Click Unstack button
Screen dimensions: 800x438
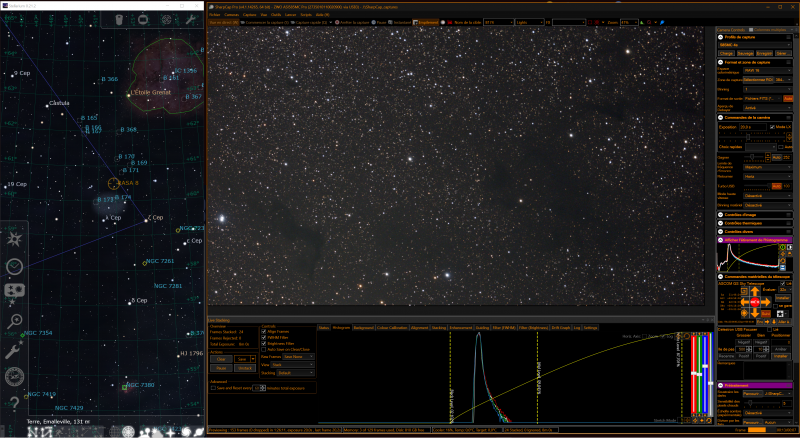pos(245,368)
